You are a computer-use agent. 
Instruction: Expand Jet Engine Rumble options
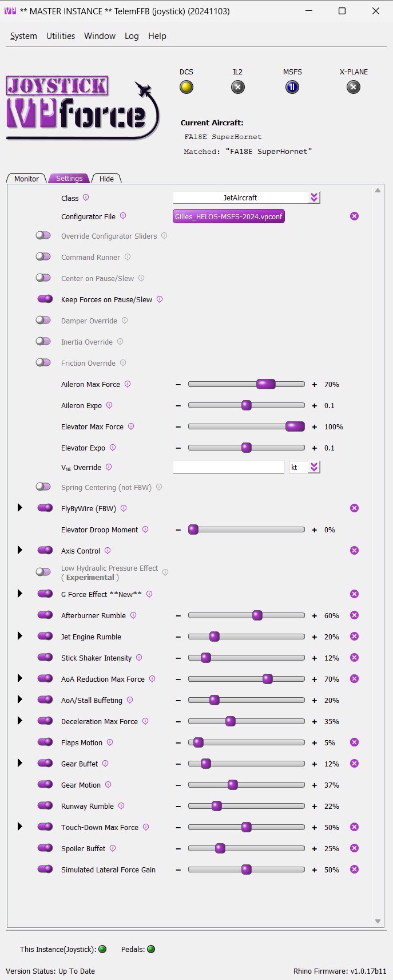click(x=20, y=636)
